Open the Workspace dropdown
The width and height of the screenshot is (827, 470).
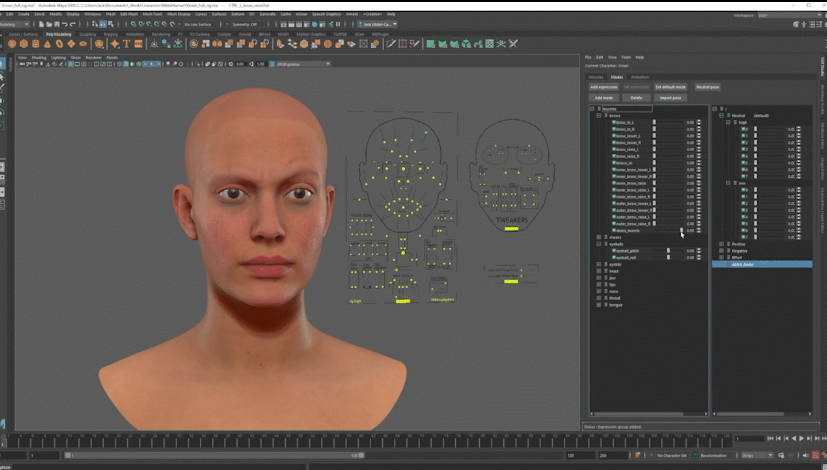[790, 15]
